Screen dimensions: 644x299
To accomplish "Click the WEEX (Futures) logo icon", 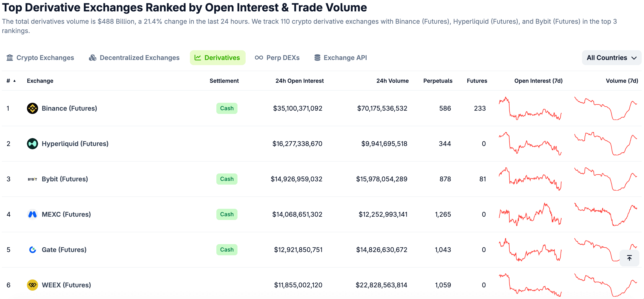I will (33, 285).
